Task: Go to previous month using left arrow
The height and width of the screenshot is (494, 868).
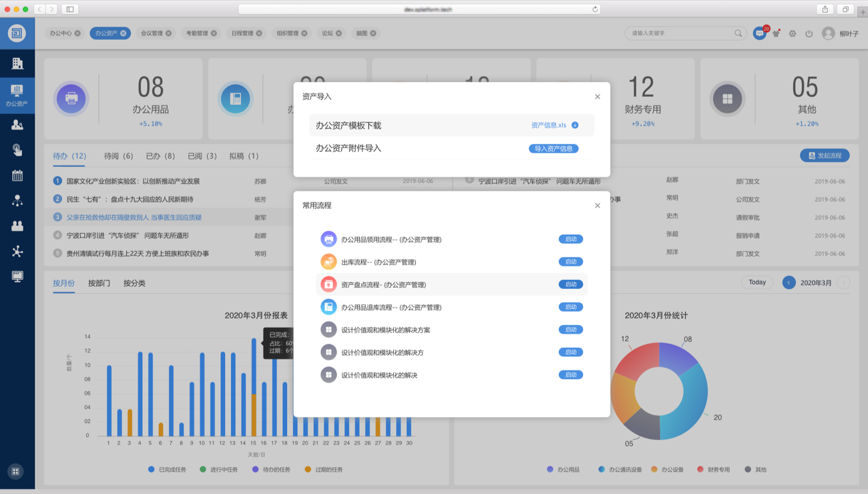Action: coord(789,282)
